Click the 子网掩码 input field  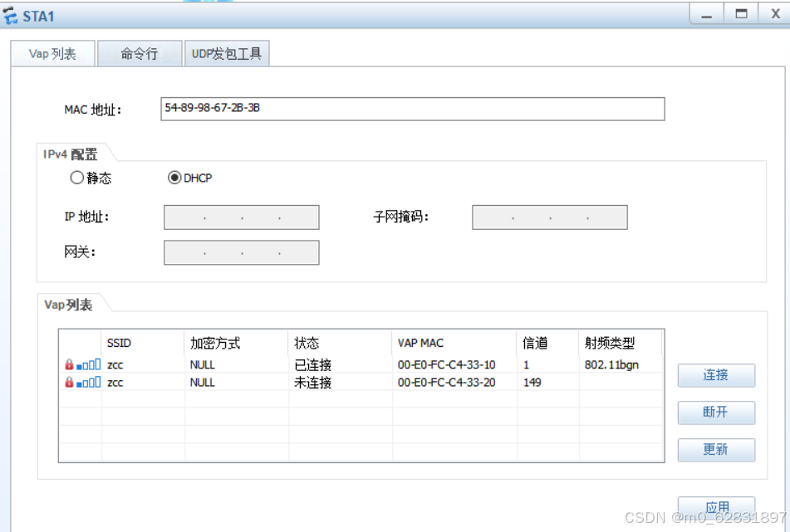549,217
